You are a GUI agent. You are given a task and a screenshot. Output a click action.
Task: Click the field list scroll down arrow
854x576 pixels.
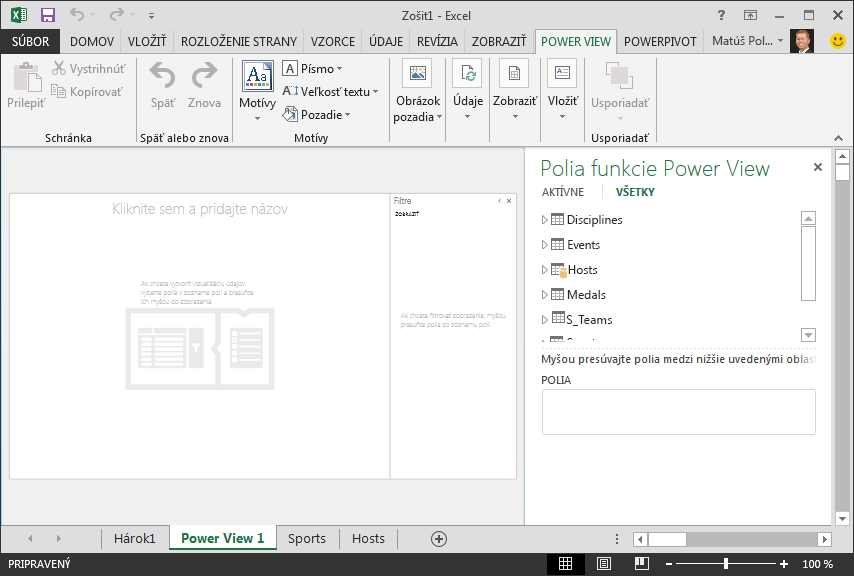pyautogui.click(x=808, y=335)
